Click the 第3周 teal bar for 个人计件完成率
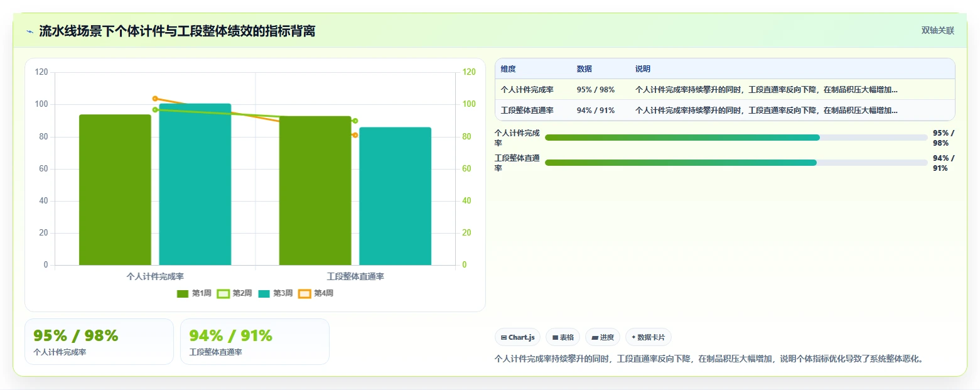The image size is (980, 390). tap(195, 184)
